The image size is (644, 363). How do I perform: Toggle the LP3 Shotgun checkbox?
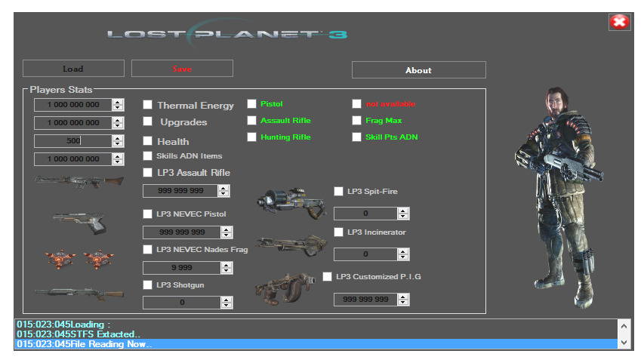pyautogui.click(x=148, y=285)
